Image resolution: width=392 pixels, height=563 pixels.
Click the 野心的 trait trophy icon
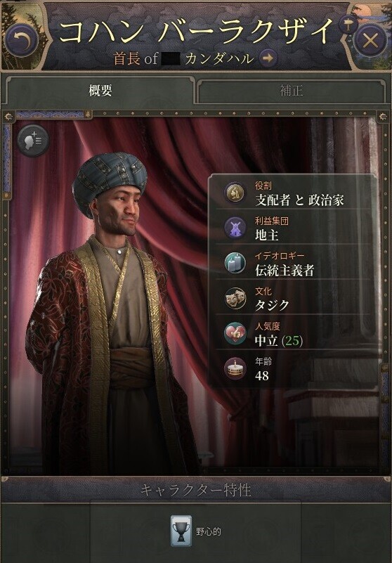tap(181, 531)
